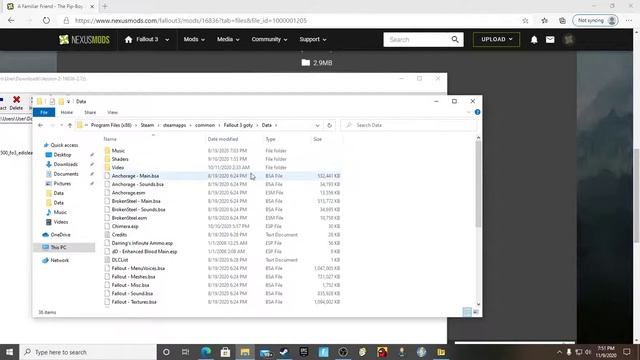Sort files by Size column
640x360 pixels.
pos(318,139)
